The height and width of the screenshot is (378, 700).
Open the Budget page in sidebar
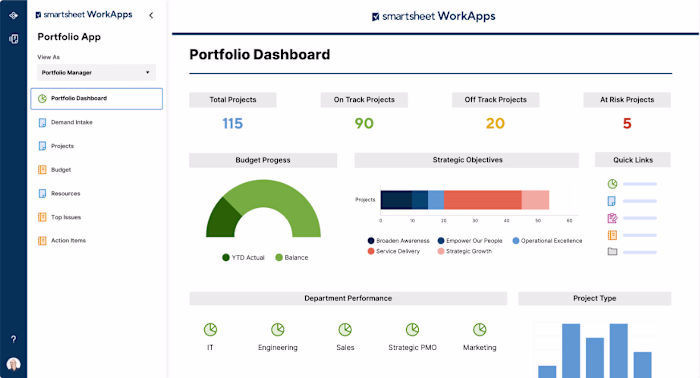61,170
